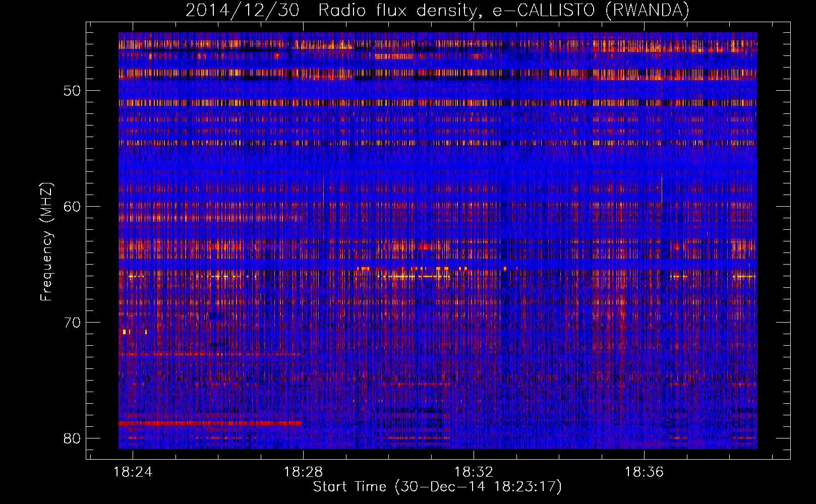Image resolution: width=816 pixels, height=504 pixels.
Task: Click the frequency tick label '60'
Action: tap(72, 207)
